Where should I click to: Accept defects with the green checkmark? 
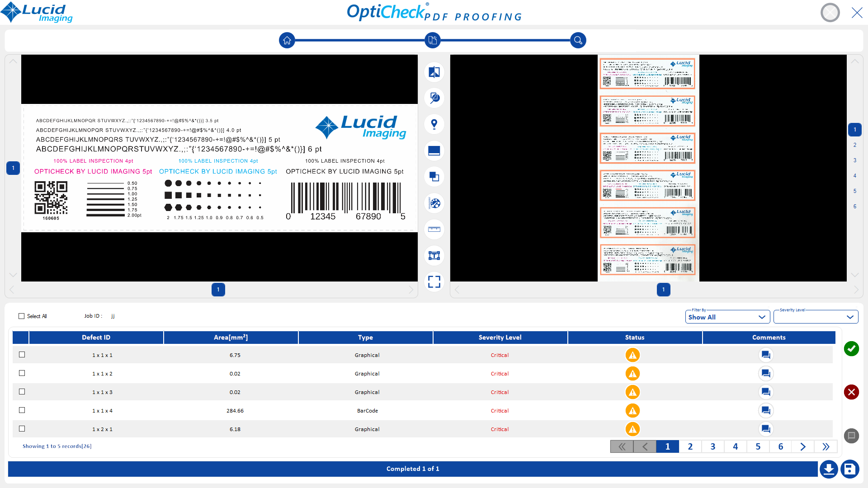[851, 348]
